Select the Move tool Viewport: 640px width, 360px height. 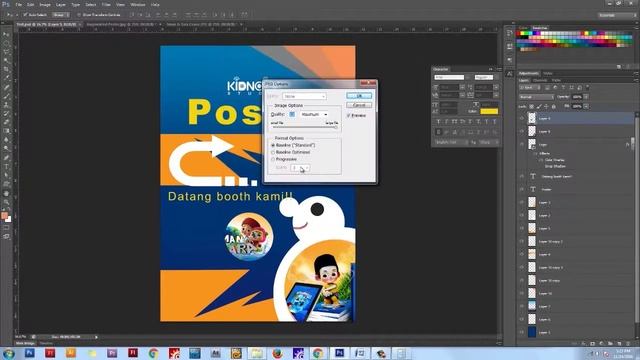pos(6,34)
